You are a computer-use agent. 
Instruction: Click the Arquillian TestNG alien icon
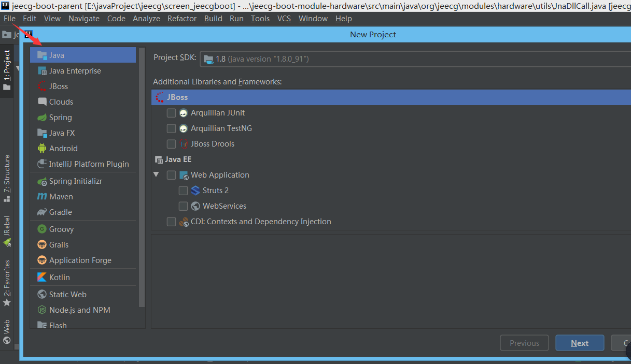pyautogui.click(x=184, y=128)
